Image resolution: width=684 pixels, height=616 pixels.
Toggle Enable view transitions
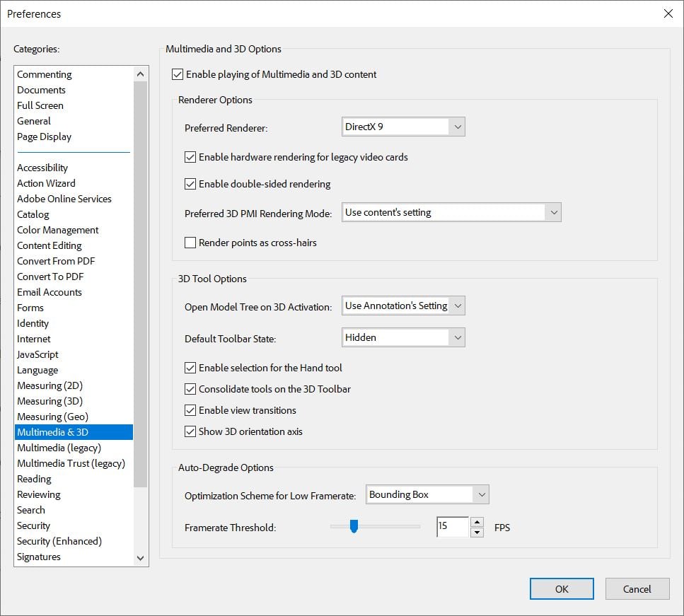coord(190,410)
